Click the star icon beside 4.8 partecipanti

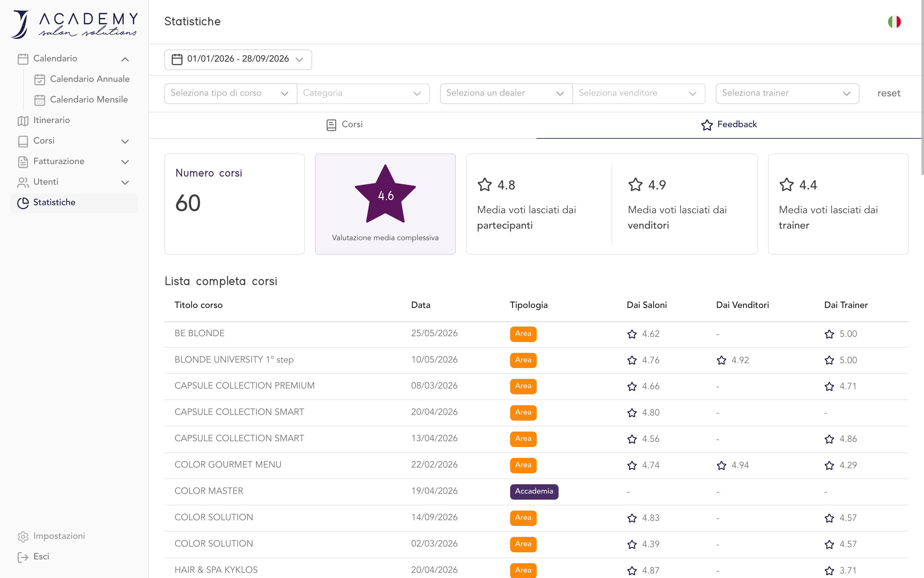484,185
